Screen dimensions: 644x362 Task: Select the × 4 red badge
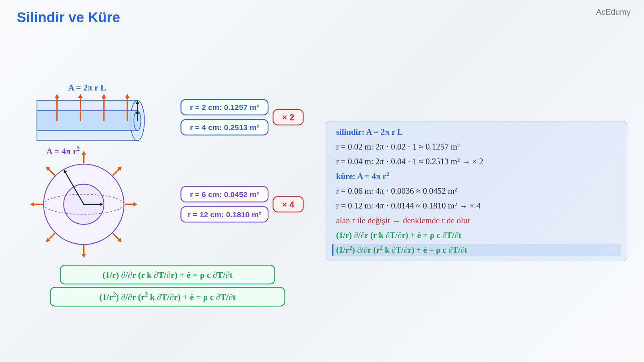tap(288, 204)
